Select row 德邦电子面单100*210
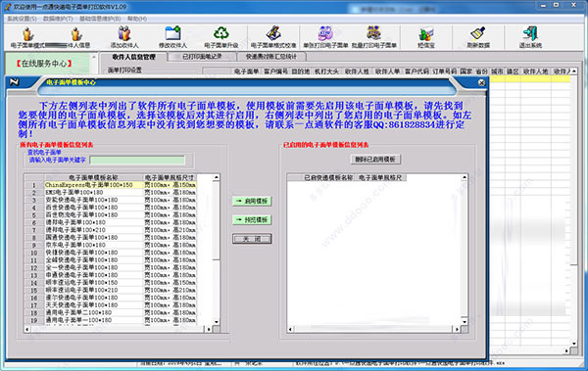This screenshot has height=371, width=588. [110, 230]
